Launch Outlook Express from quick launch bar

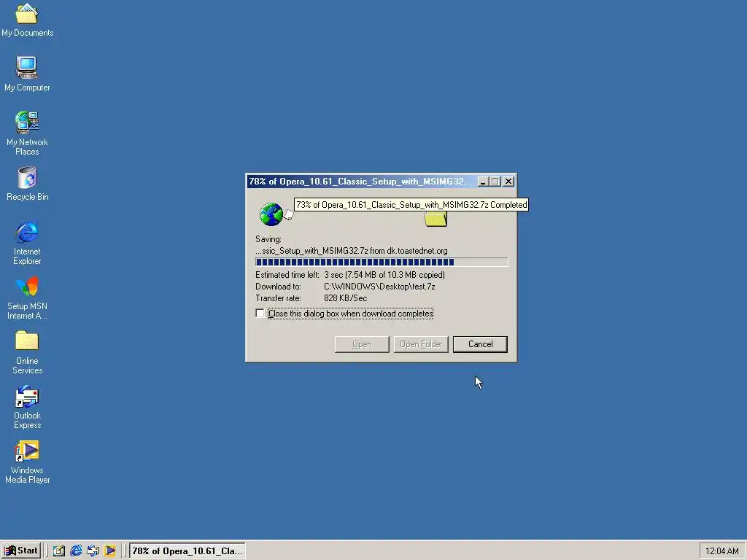click(x=93, y=551)
